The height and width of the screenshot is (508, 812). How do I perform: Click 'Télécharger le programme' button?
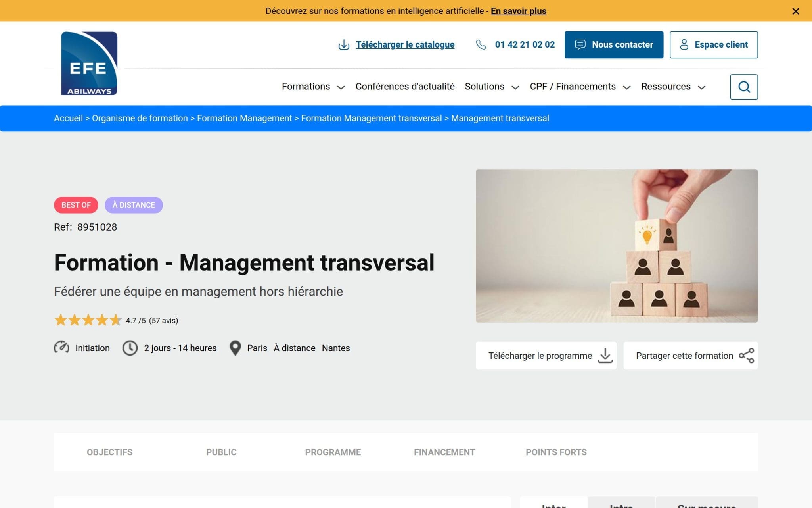[546, 356]
